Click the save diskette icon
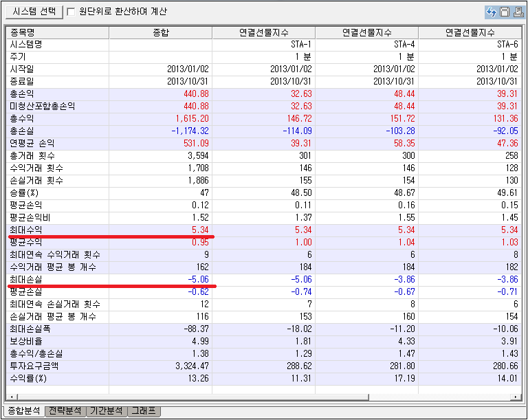Screen dimensions: 528x420 coord(504,12)
